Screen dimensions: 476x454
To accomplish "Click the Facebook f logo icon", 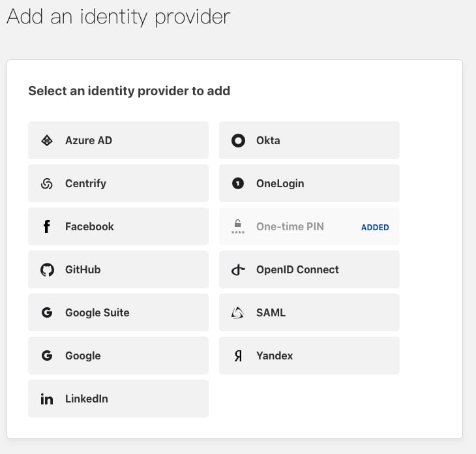I will [x=47, y=226].
